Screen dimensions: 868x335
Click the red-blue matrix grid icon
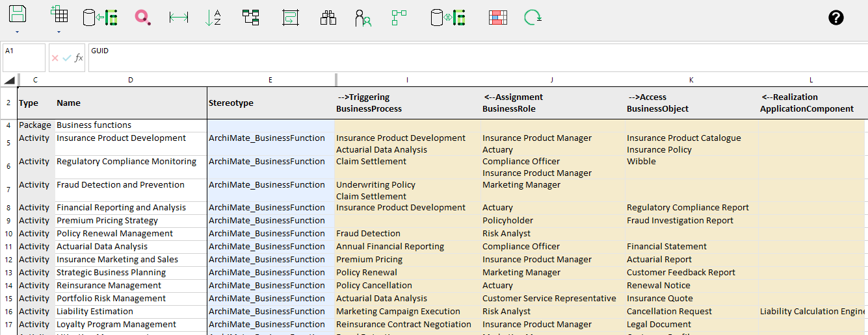498,18
